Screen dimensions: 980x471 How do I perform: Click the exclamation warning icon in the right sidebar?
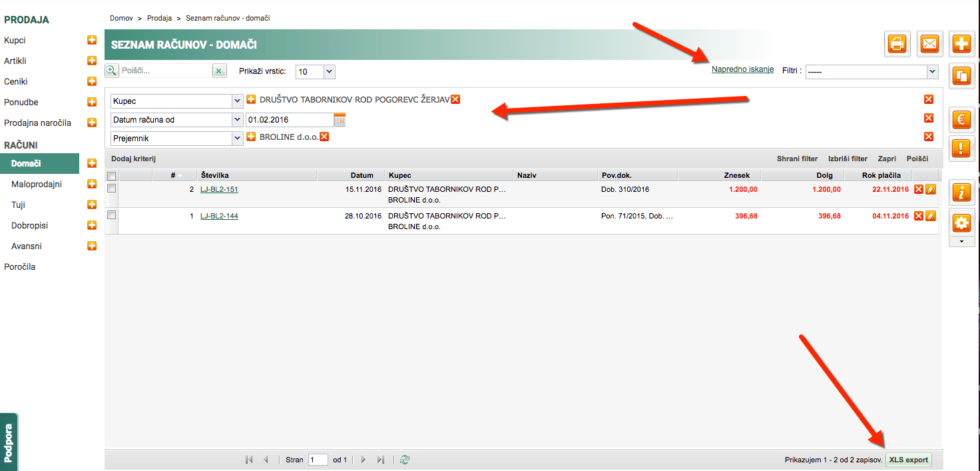pos(961,148)
